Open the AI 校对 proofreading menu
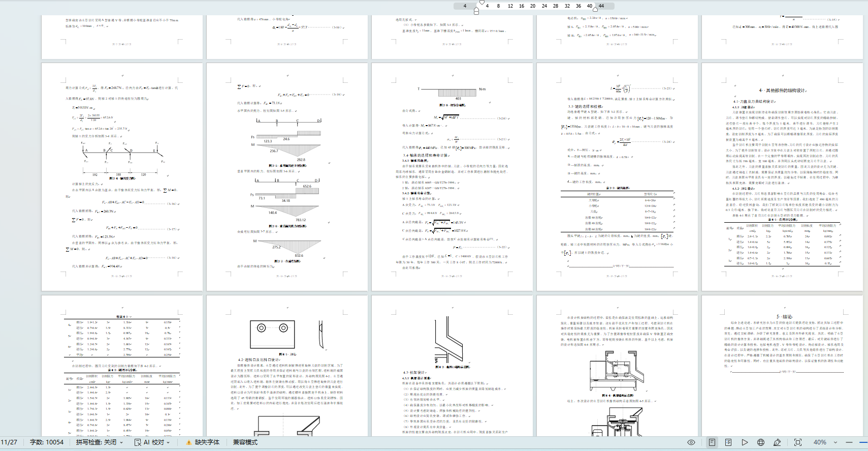Screen dimensions: 868x451 152,442
